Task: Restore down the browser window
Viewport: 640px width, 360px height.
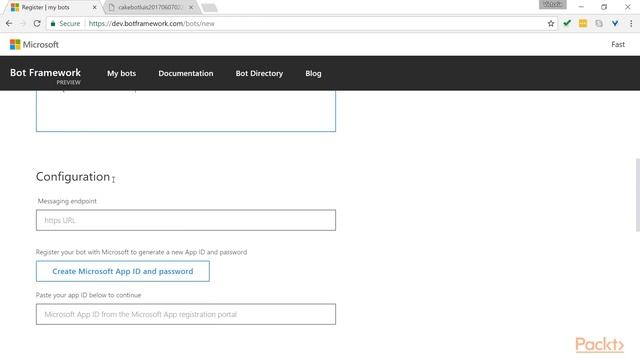Action: (604, 7)
